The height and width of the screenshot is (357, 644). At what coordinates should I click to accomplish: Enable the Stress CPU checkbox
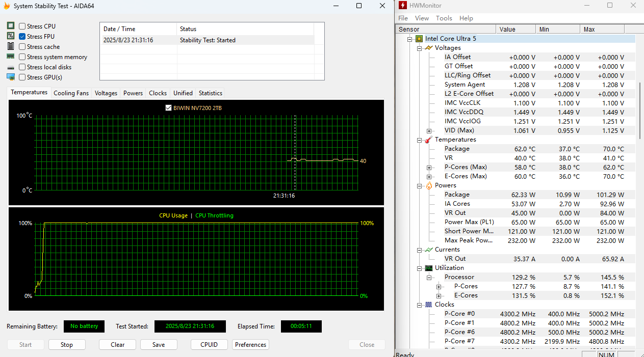click(22, 26)
